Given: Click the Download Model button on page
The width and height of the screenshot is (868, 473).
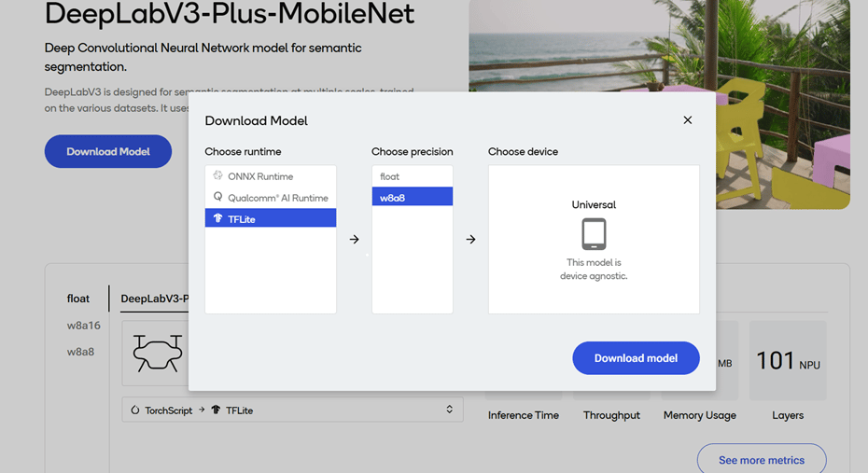Looking at the screenshot, I should click(108, 151).
